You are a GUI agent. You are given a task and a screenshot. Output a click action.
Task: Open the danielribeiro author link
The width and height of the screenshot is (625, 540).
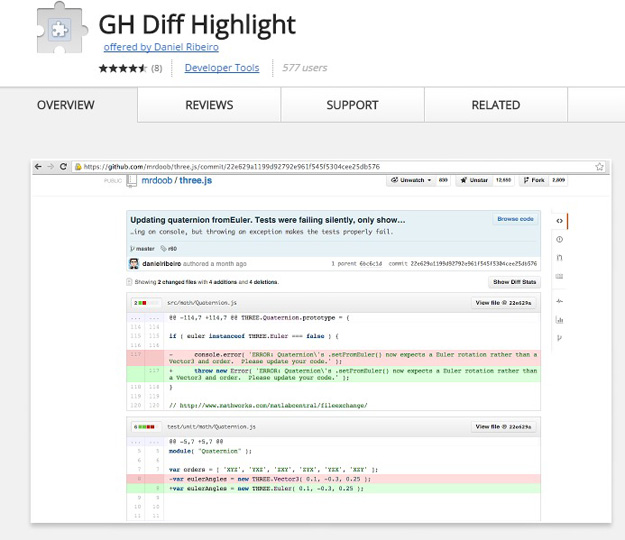click(161, 264)
